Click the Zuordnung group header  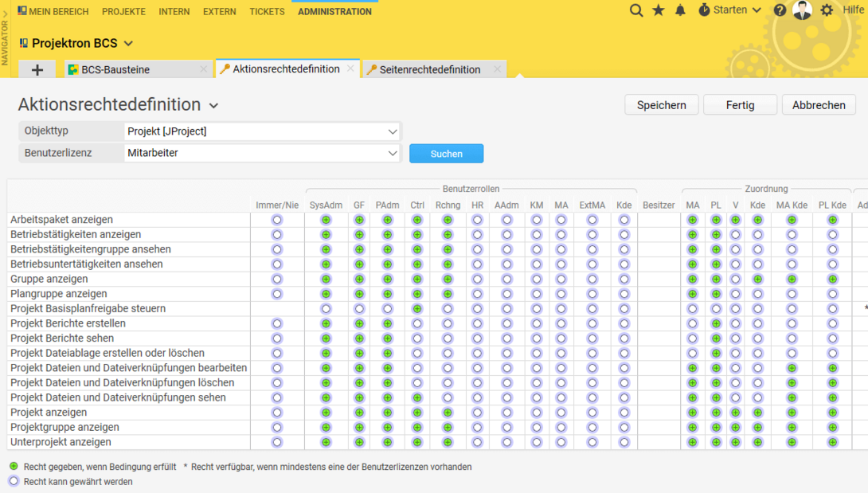click(x=766, y=189)
